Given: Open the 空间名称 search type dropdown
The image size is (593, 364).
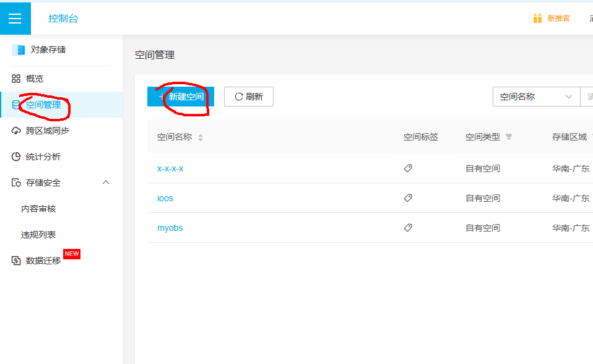Looking at the screenshot, I should click(536, 97).
